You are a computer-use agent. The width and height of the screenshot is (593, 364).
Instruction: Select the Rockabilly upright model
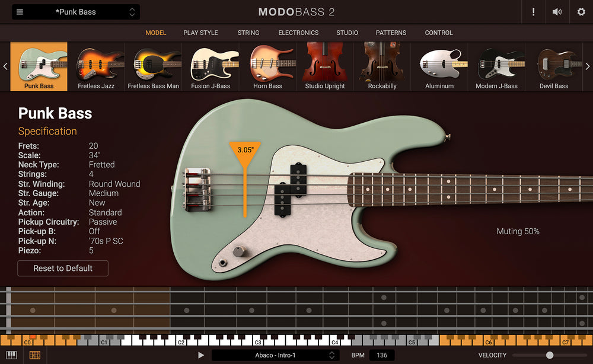382,66
